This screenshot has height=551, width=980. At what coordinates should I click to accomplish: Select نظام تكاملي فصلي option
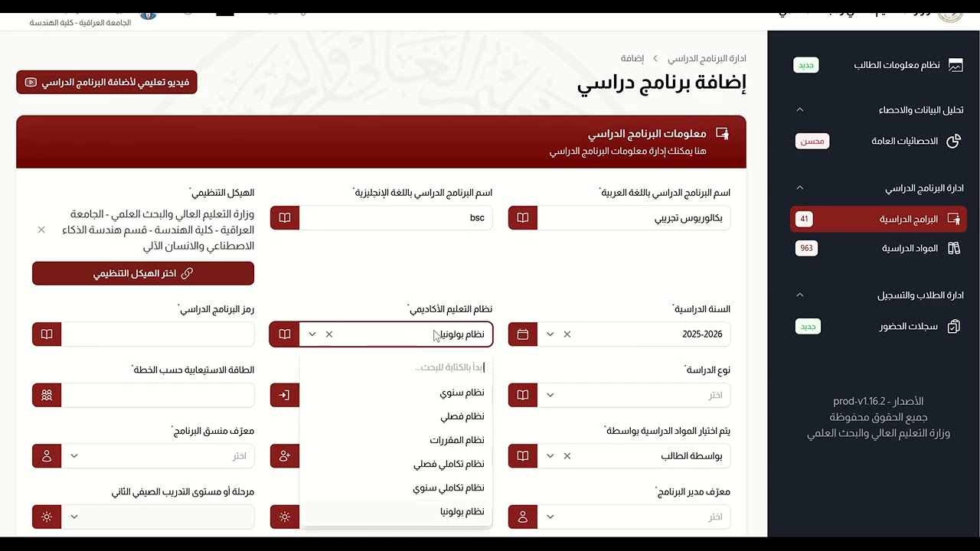tap(396, 464)
